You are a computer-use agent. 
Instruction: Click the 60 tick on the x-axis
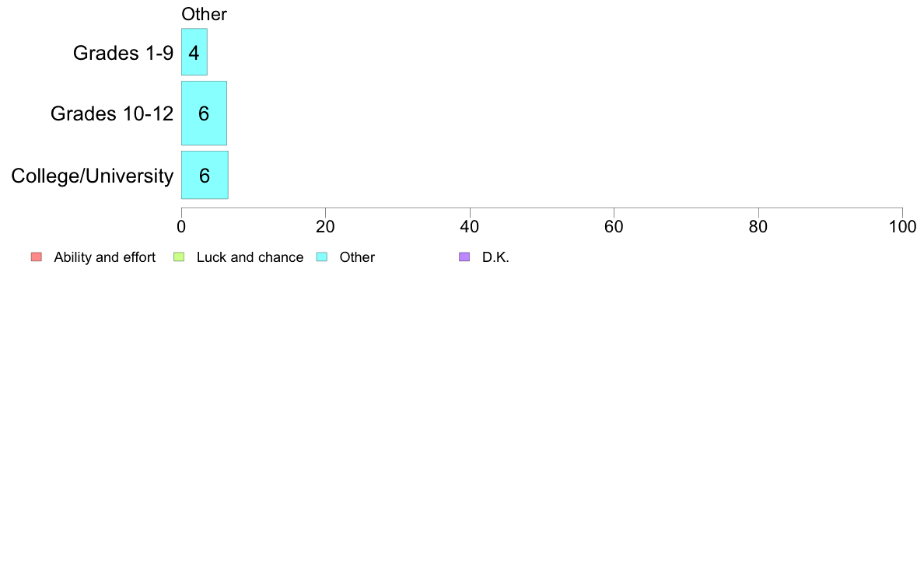(614, 226)
